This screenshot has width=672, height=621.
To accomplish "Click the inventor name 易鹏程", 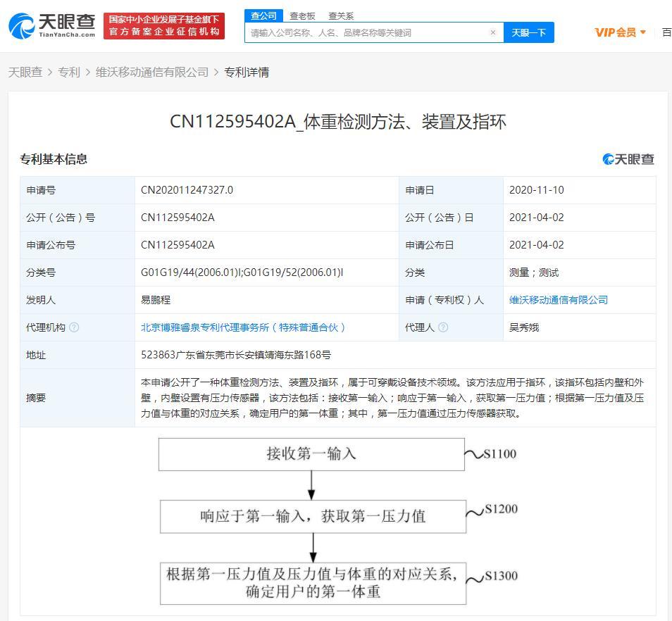I will tap(156, 300).
